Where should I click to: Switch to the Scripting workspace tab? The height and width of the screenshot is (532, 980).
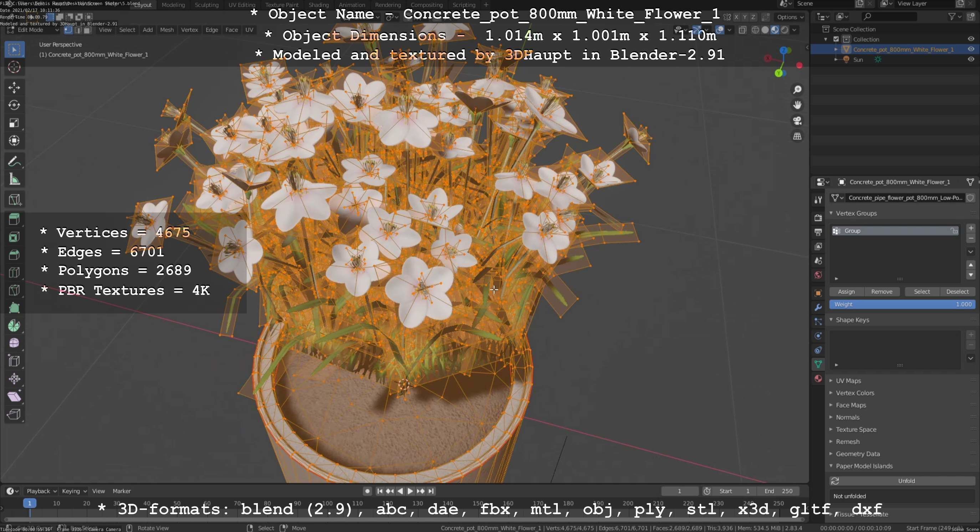pyautogui.click(x=464, y=5)
